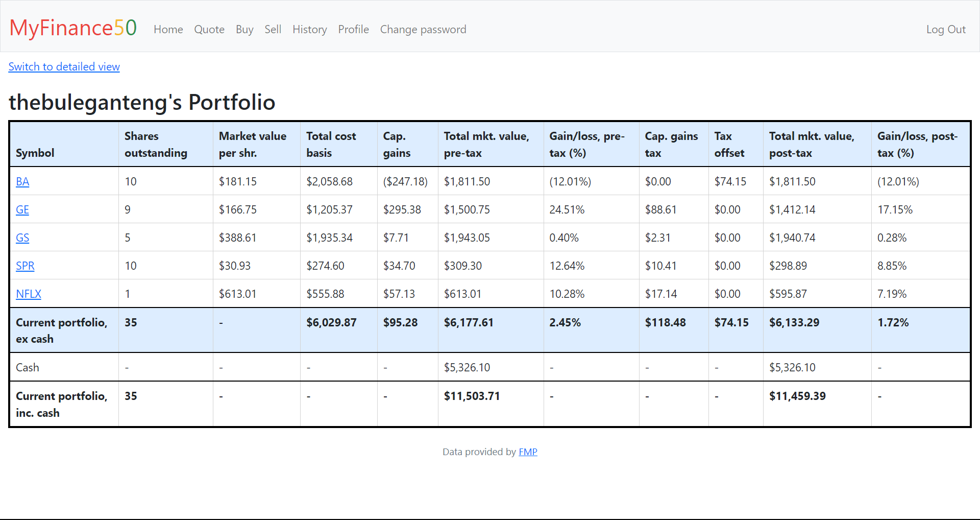Click the Cash row label

pos(27,367)
